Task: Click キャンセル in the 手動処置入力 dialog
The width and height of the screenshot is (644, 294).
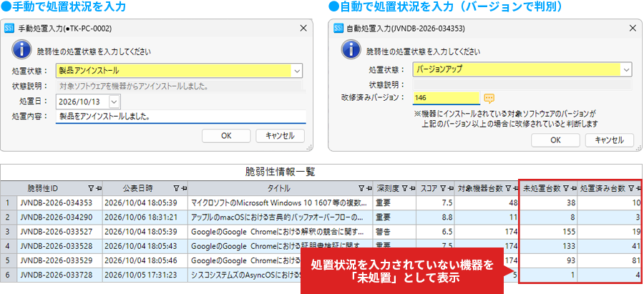Action: [x=280, y=136]
